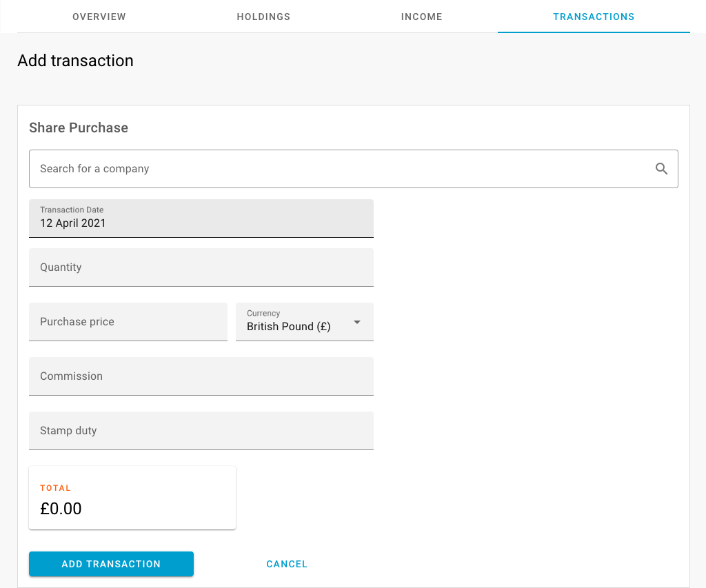The width and height of the screenshot is (706, 588).
Task: Click the £0.00 total value
Action: [x=61, y=509]
